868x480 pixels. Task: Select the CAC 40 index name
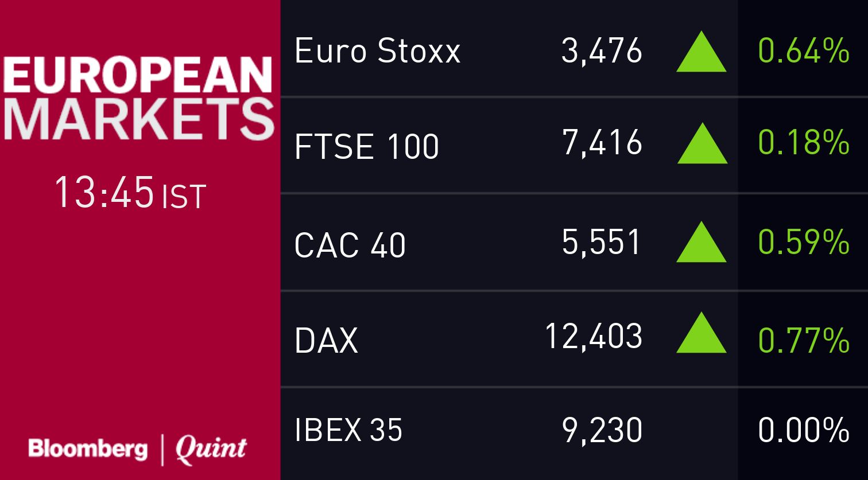tap(350, 245)
